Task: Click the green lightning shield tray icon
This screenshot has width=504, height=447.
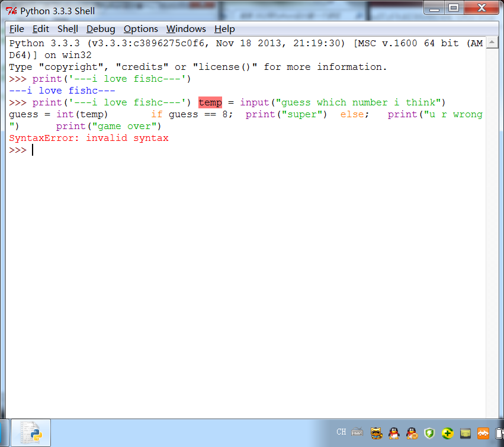Action: (x=430, y=433)
